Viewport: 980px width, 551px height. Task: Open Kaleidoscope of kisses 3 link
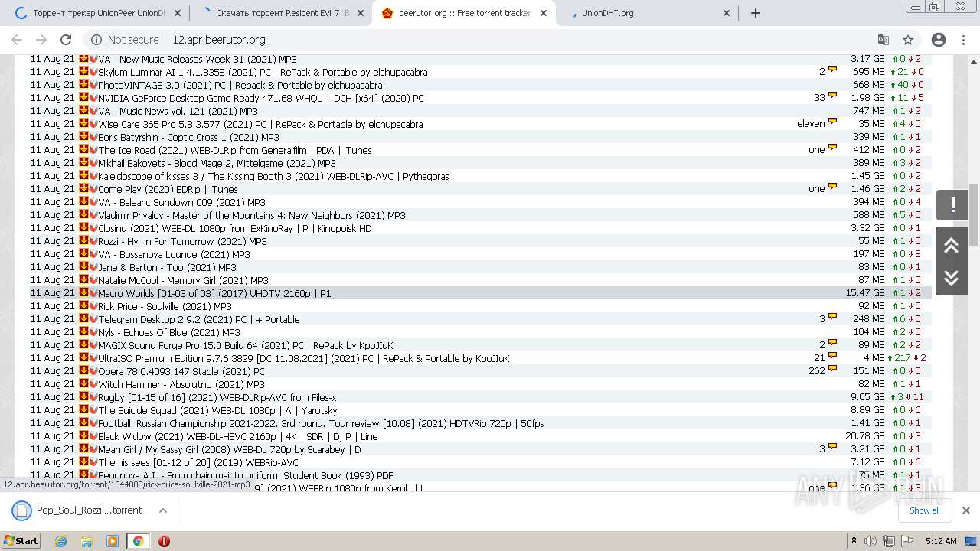(x=273, y=176)
